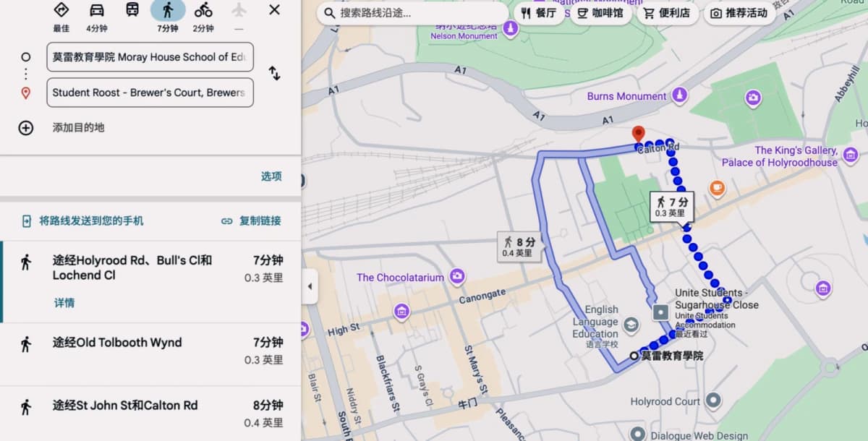
Task: Click the 7 分 walking route label
Action: 672,206
